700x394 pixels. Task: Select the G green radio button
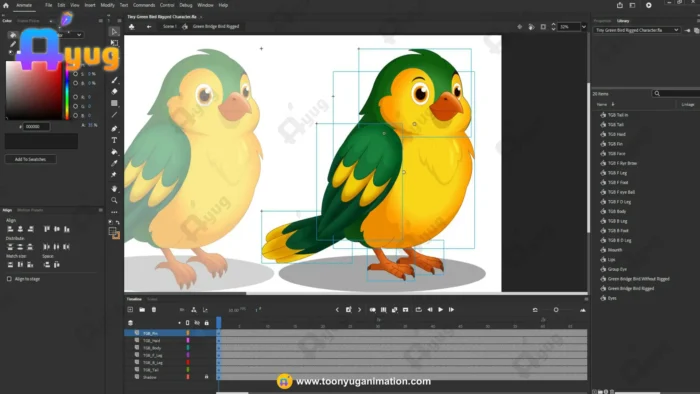tap(75, 106)
